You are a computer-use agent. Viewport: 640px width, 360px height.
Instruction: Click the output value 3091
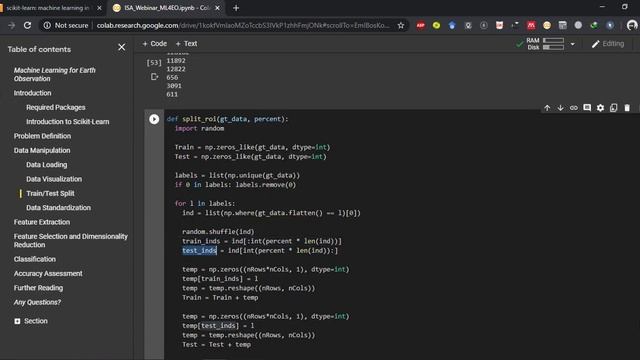(x=174, y=86)
